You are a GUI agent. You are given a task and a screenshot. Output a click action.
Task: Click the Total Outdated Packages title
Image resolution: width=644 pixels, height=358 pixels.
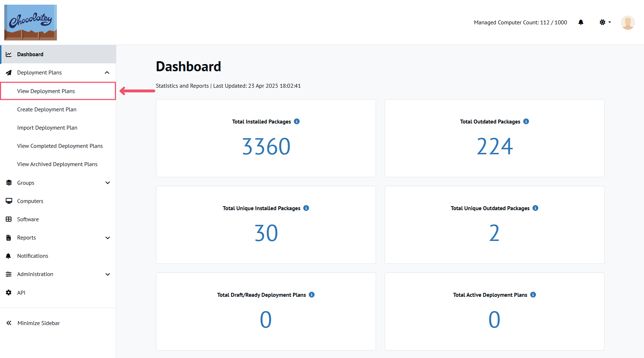pos(490,122)
